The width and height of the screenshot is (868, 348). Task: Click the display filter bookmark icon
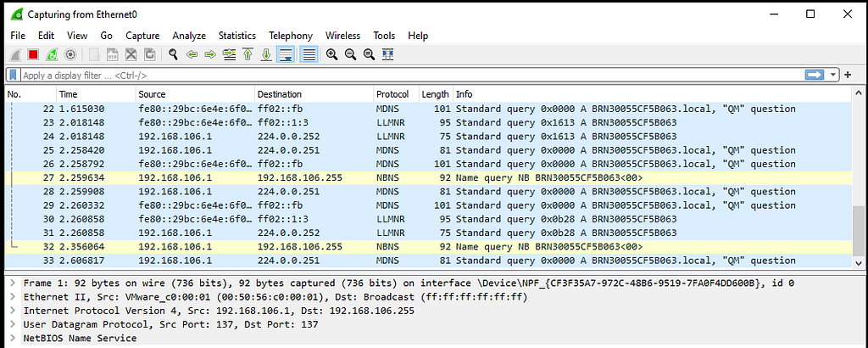pos(14,75)
